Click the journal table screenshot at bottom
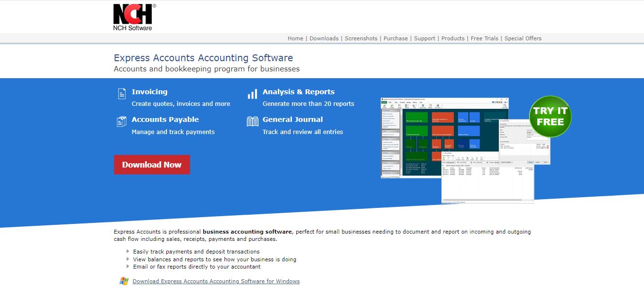Screen dimensions: 644x289 point(487,177)
